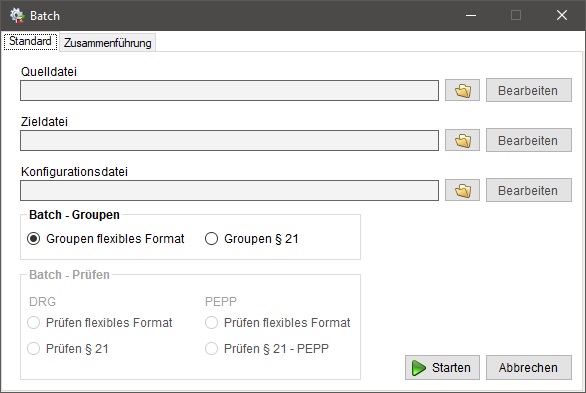Switch to the Zusammenführung tab
Image resolution: width=586 pixels, height=393 pixels.
(x=107, y=43)
